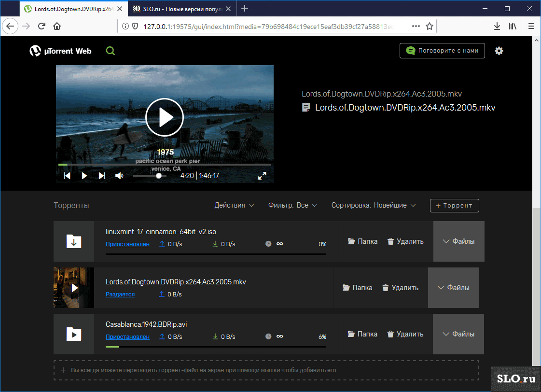541x392 pixels.
Task: Go to browser home page
Action: click(57, 26)
